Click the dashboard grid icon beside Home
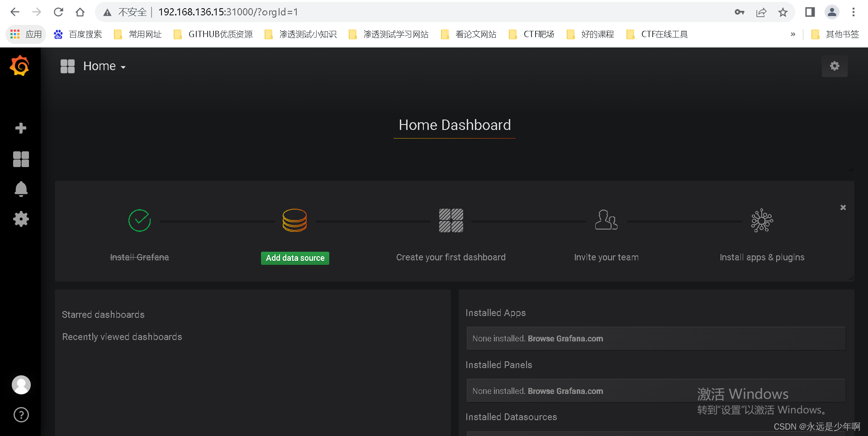868x436 pixels. point(68,66)
